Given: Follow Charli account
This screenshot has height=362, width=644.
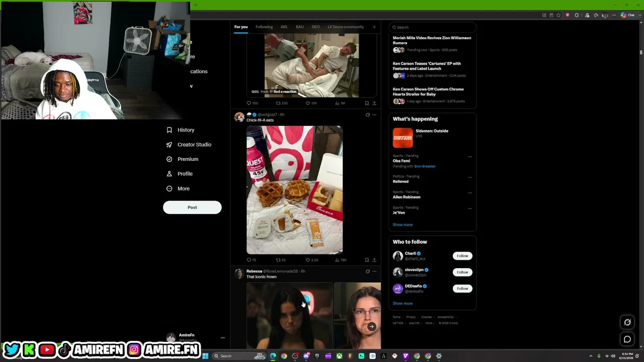Looking at the screenshot, I should [462, 256].
